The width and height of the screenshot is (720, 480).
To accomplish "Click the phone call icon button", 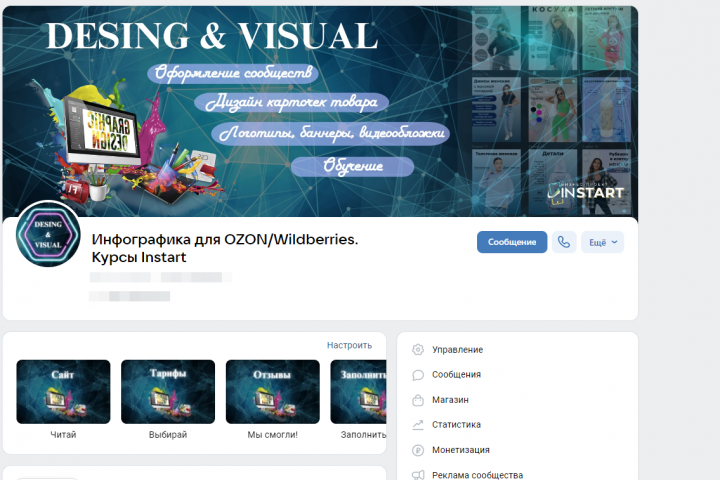I will (x=564, y=242).
